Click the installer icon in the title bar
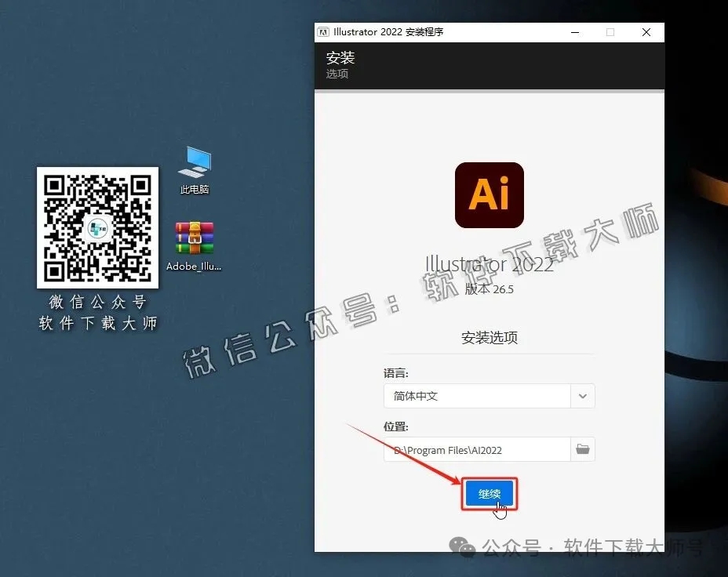 (323, 32)
